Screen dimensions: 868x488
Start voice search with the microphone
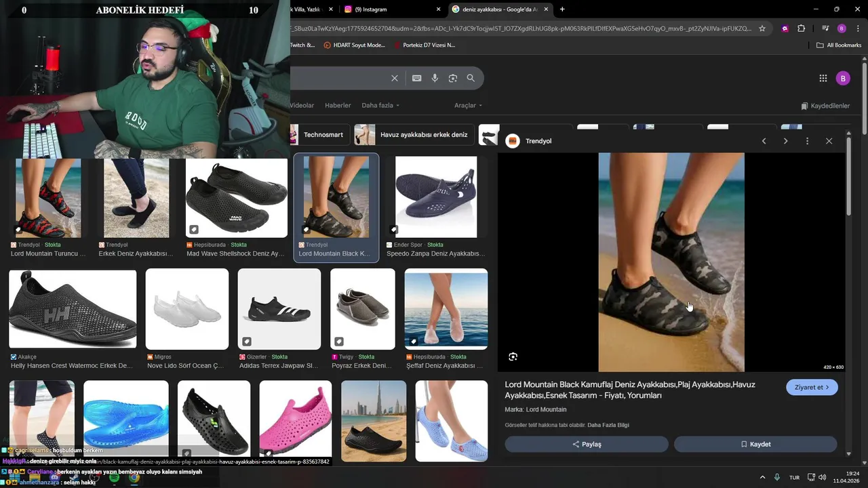point(435,78)
